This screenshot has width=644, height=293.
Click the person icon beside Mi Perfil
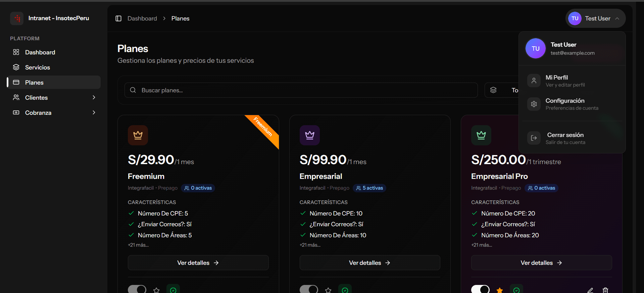(x=534, y=81)
